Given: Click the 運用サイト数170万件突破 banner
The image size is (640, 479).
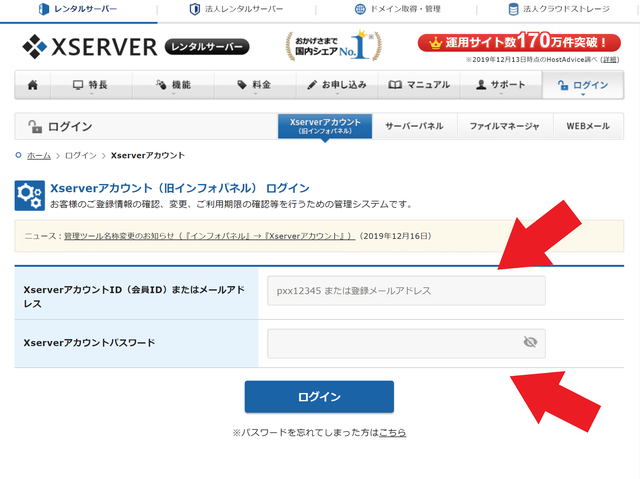Looking at the screenshot, I should [519, 42].
